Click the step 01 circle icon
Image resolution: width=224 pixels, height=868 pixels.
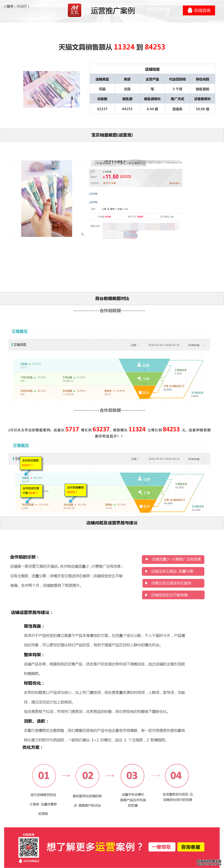(x=44, y=776)
